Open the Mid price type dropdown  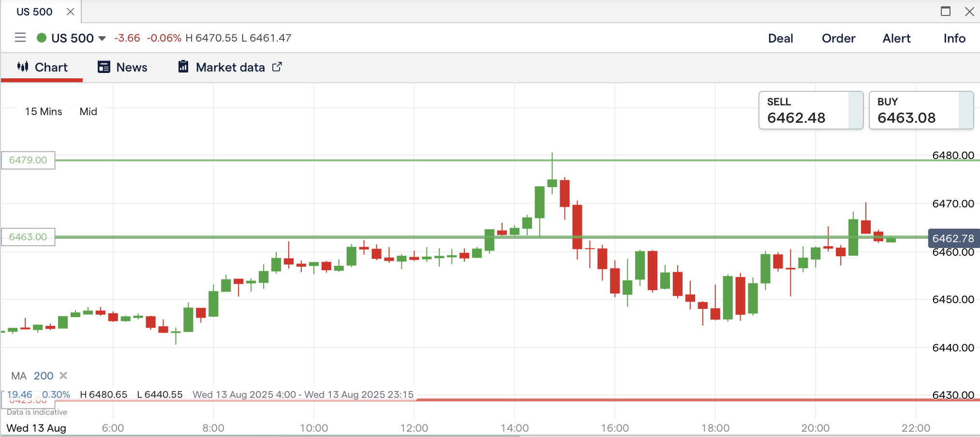[88, 112]
